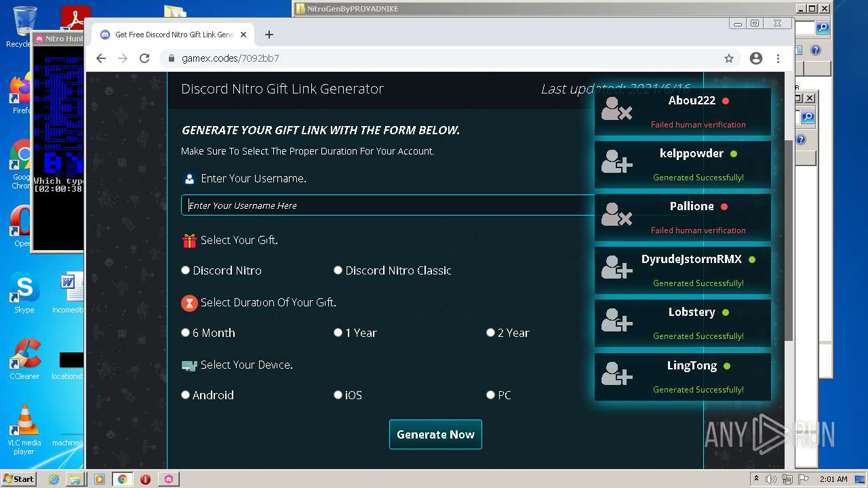Click the search button in NitroGenByPROVADNIKE window
The height and width of the screenshot is (488, 868).
click(823, 27)
